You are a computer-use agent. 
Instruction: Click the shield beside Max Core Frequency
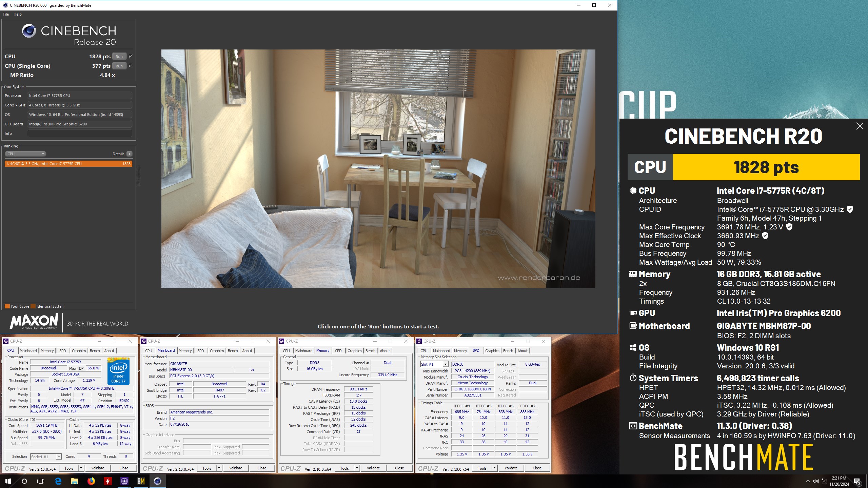pyautogui.click(x=789, y=227)
